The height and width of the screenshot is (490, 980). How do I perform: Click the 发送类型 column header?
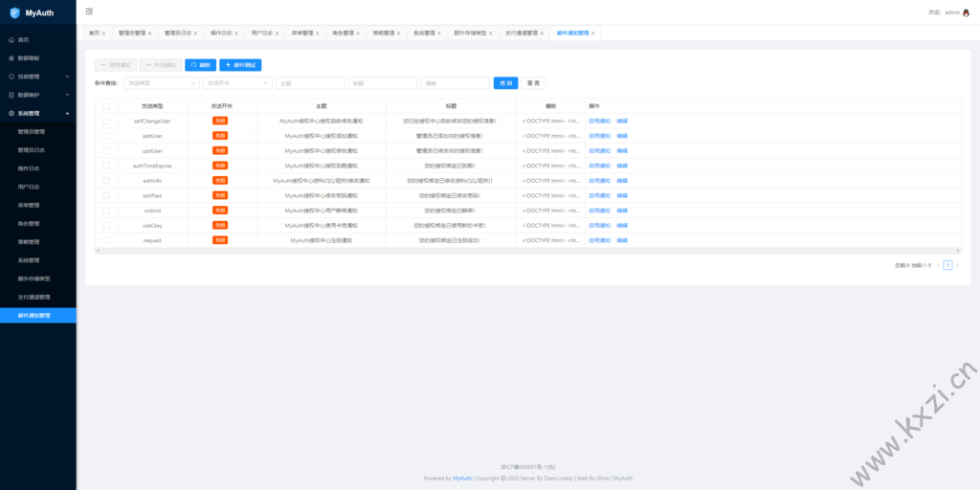pos(152,106)
